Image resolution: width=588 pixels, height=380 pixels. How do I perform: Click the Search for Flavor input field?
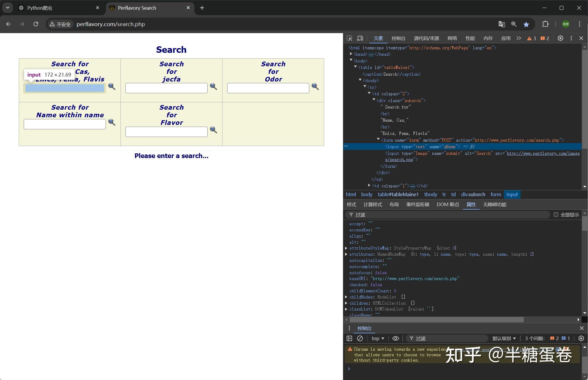tap(166, 131)
